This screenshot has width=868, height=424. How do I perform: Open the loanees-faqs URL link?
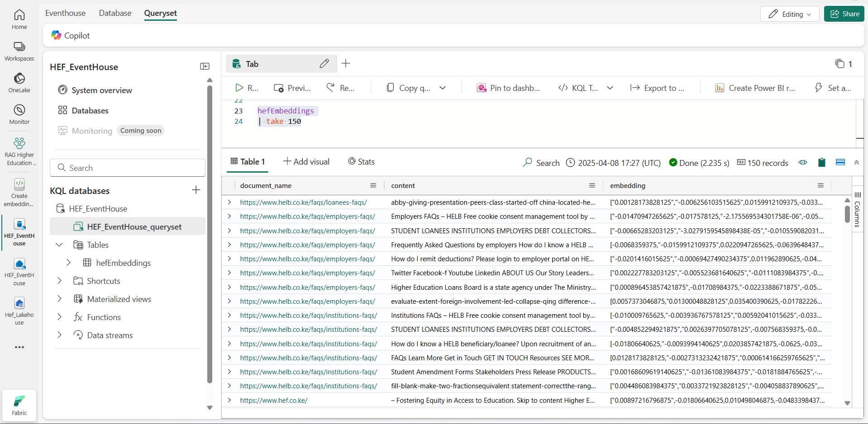click(303, 203)
